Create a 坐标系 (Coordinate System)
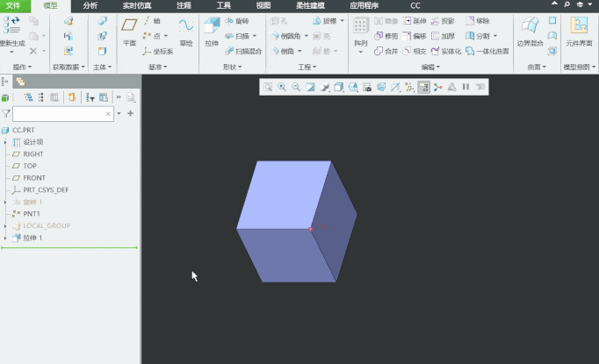 [158, 51]
